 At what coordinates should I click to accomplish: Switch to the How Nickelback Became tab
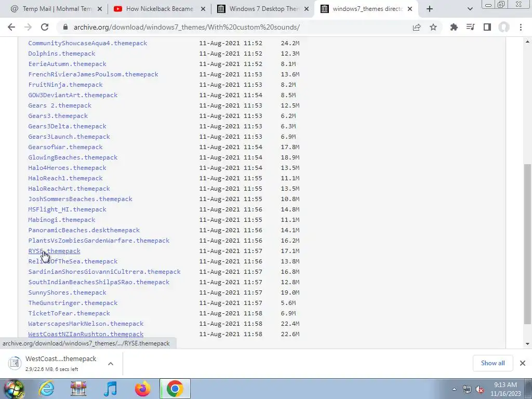coord(159,9)
